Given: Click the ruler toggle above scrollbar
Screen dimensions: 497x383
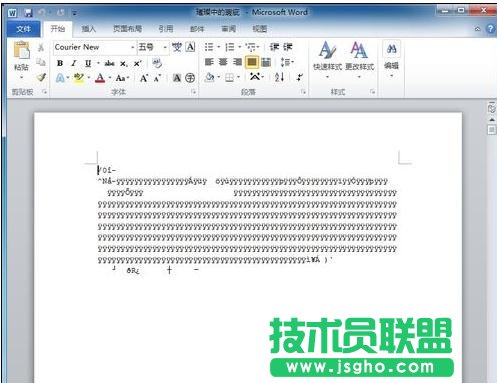Looking at the screenshot, I should point(492,108).
